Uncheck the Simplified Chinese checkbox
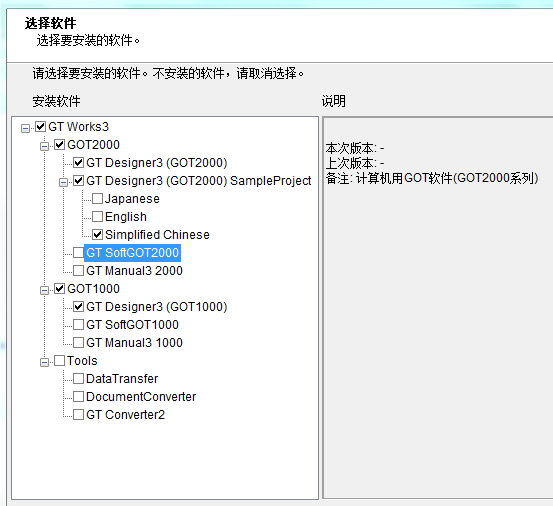 pyautogui.click(x=97, y=234)
